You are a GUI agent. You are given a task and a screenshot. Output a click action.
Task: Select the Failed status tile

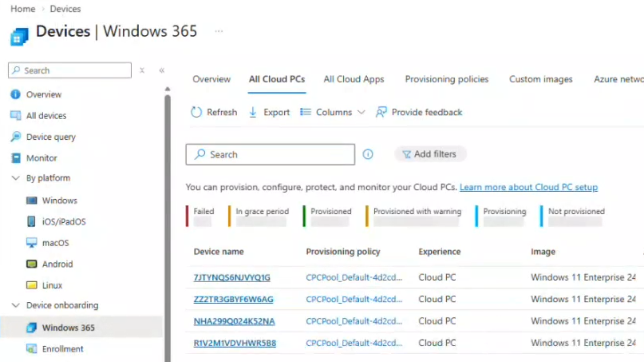(200, 217)
